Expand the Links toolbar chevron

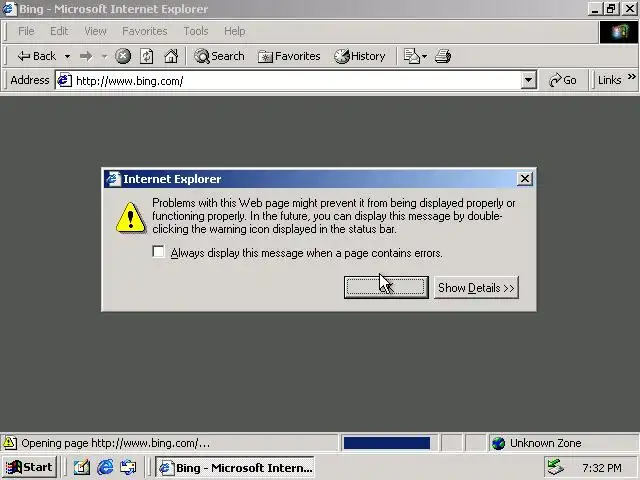(631, 77)
